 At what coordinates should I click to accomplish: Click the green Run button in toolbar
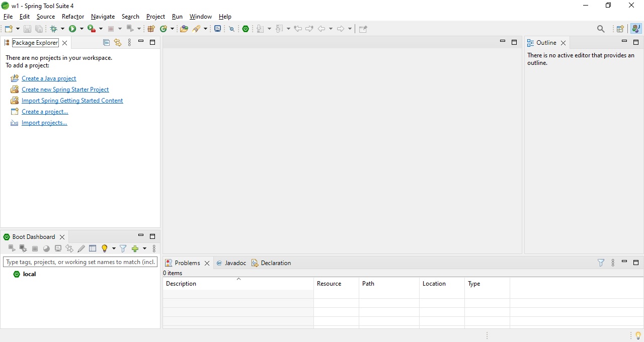(x=72, y=29)
